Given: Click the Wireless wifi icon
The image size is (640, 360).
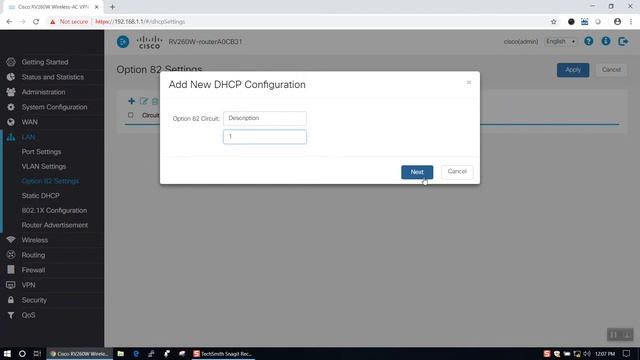Looking at the screenshot, I should [11, 240].
